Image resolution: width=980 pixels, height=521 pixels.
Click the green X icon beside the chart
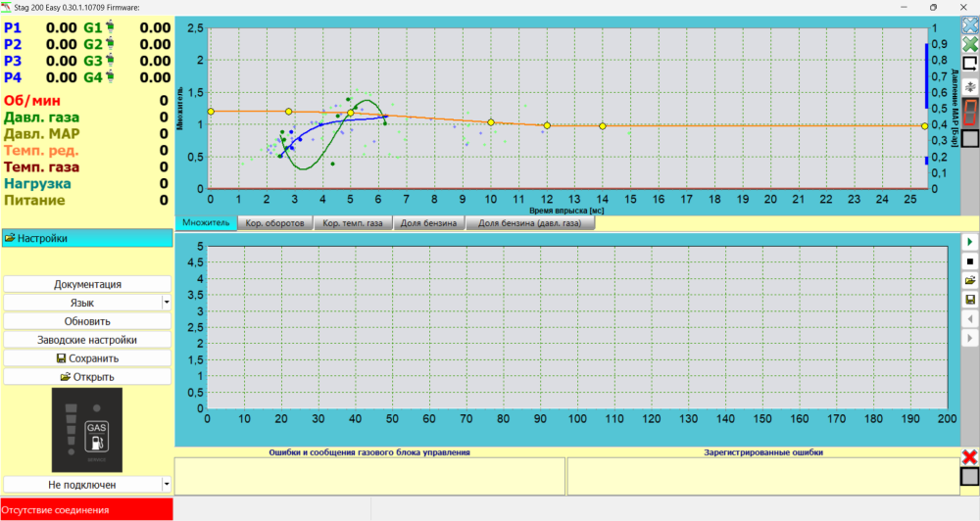[970, 44]
